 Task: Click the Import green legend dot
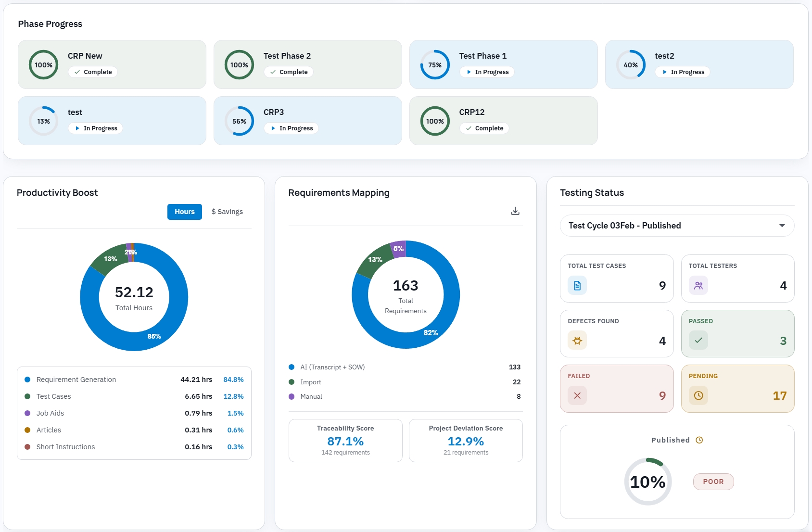coord(292,382)
